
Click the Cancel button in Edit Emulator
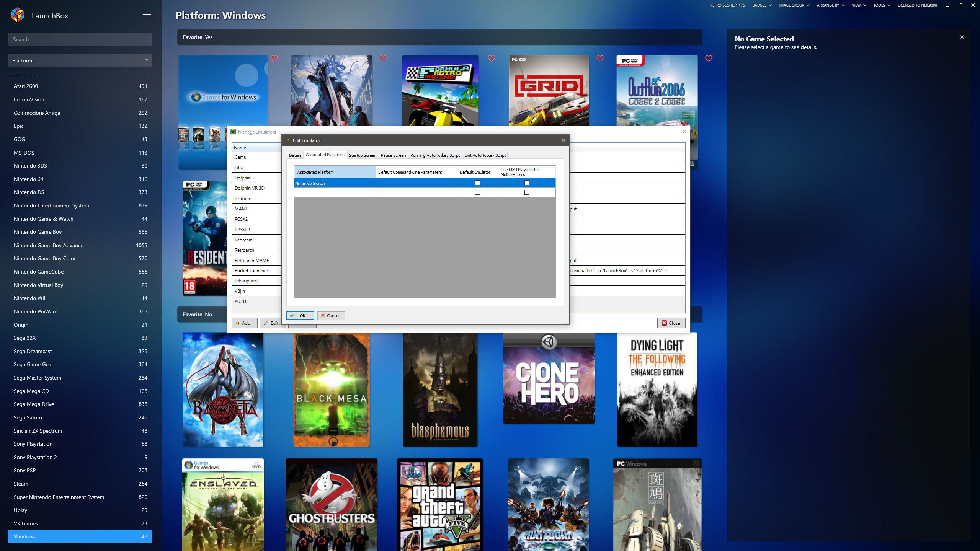331,316
